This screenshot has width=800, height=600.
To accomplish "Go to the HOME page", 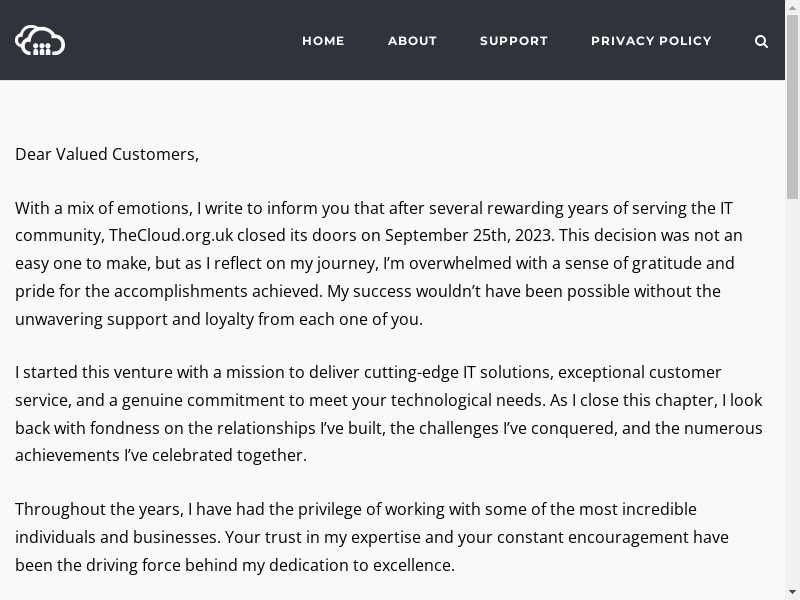I will point(323,41).
